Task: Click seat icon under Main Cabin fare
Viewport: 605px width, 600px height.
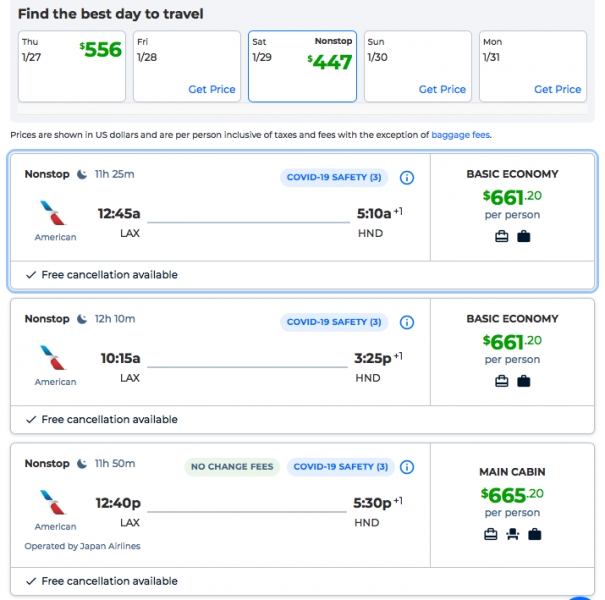Action: tap(512, 535)
